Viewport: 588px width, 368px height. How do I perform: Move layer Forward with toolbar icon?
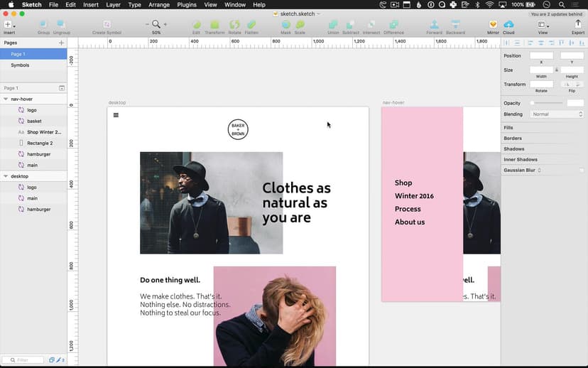pos(434,26)
